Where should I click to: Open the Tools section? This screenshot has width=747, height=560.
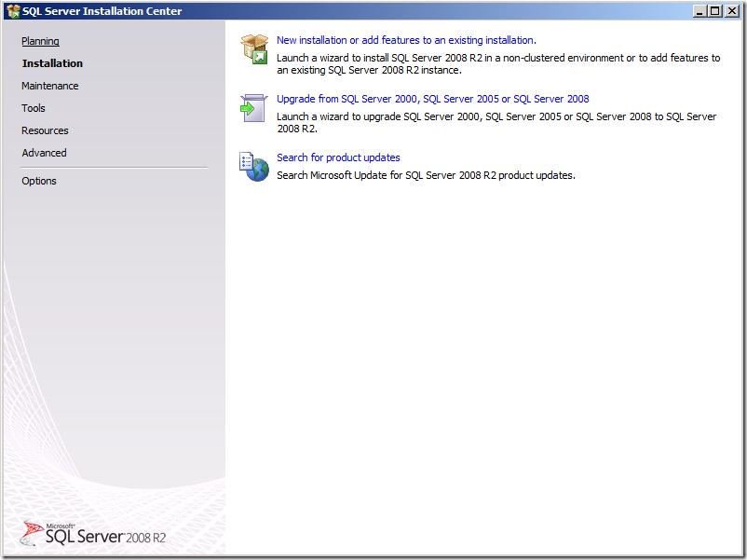[x=34, y=108]
